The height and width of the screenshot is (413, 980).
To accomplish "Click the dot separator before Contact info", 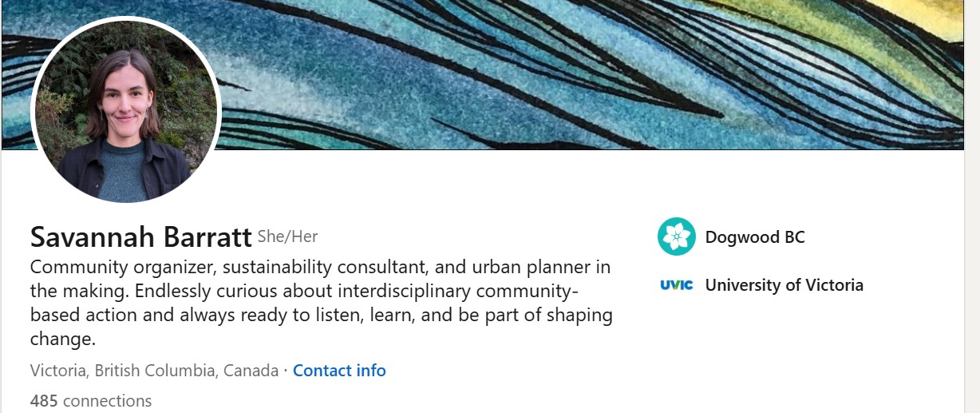I will (286, 371).
